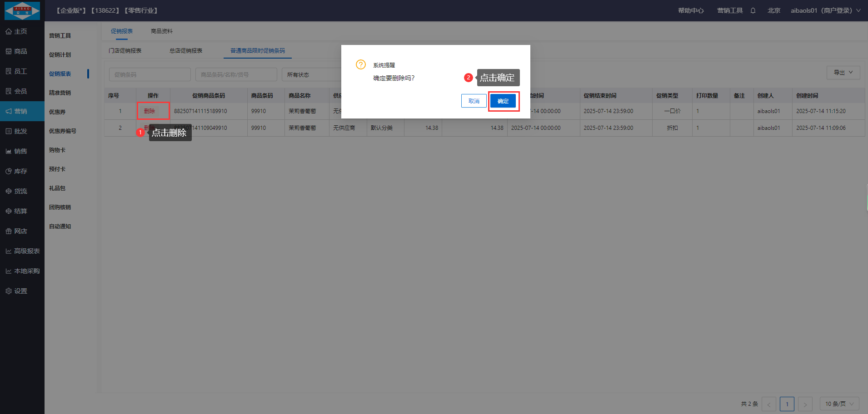Screen dimensions: 868x414
Task: Select 门店促销报表 sub-tab
Action: (x=125, y=51)
